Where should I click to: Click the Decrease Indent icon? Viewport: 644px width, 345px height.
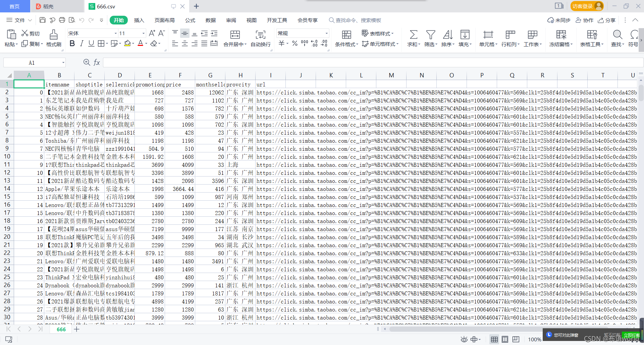[x=204, y=33]
